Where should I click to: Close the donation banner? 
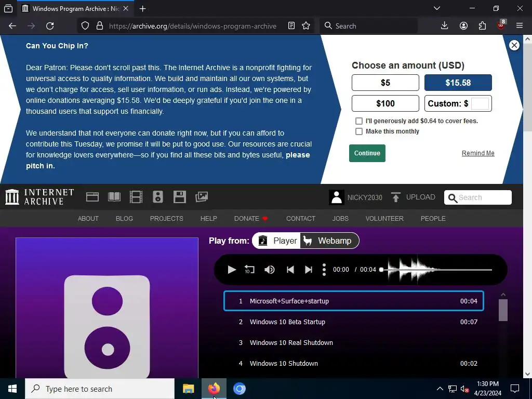pyautogui.click(x=514, y=45)
